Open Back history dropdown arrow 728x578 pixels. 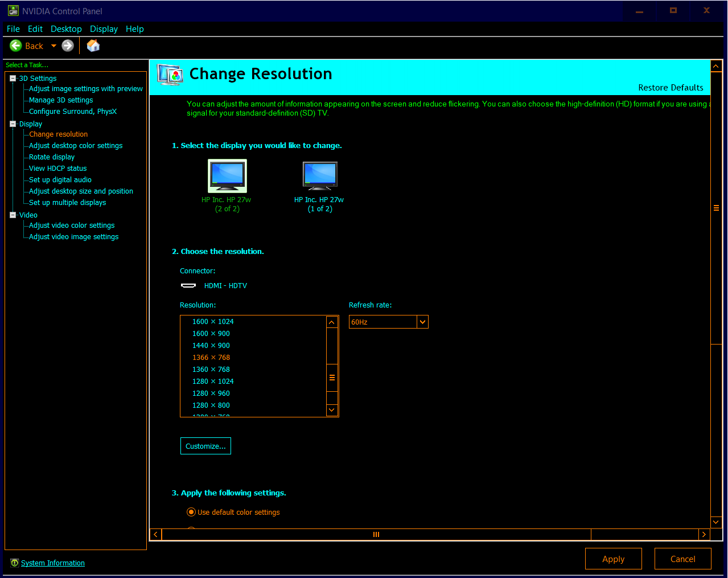pos(54,46)
